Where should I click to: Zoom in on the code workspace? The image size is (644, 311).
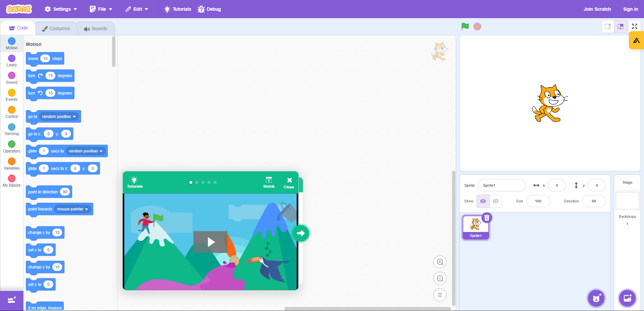tap(440, 262)
